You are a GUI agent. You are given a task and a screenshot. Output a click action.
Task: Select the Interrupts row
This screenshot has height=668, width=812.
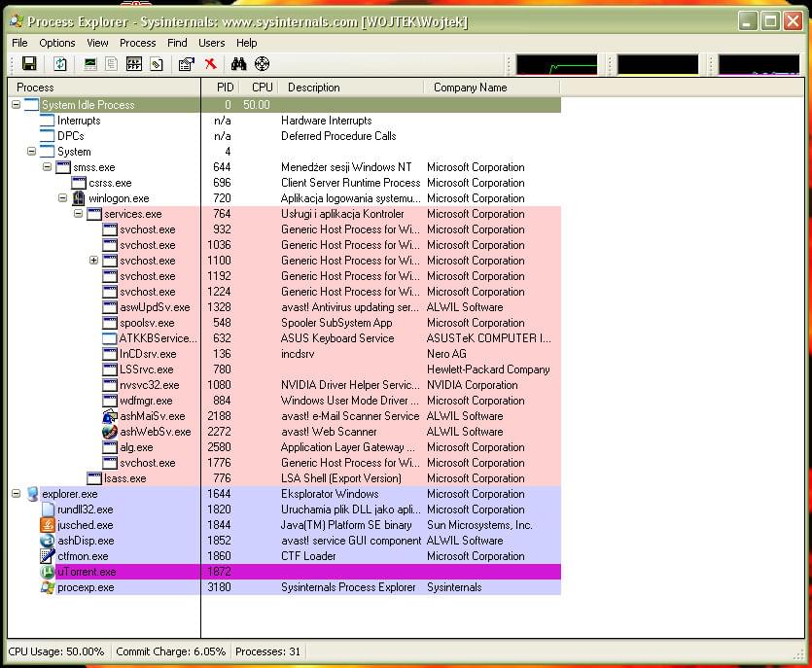tap(285, 121)
